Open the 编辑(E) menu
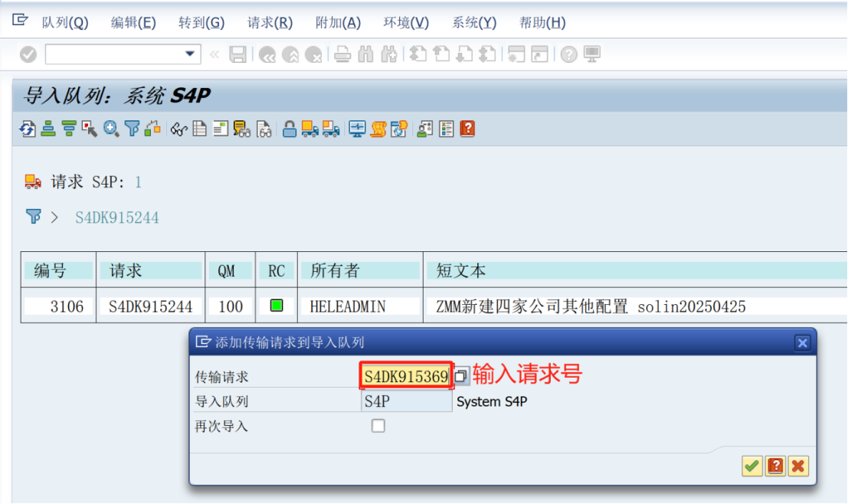This screenshot has height=504, width=848. (133, 22)
